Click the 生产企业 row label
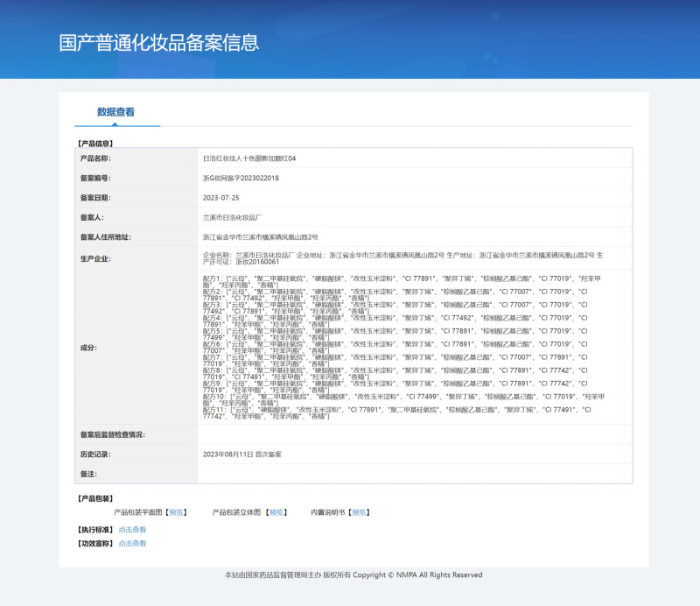The height and width of the screenshot is (606, 700). click(x=95, y=258)
